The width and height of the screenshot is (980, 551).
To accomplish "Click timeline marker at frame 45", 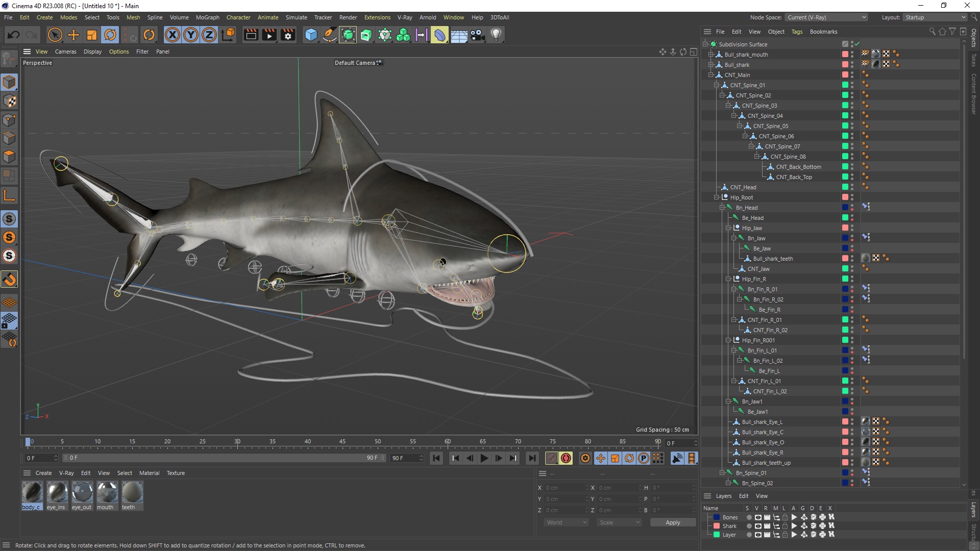I will click(342, 442).
